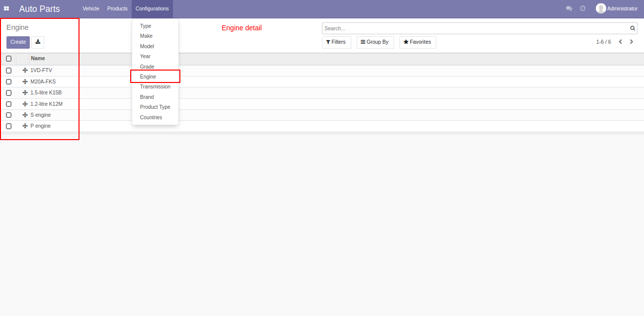
Task: Open the Favorites dropdown
Action: coord(418,42)
